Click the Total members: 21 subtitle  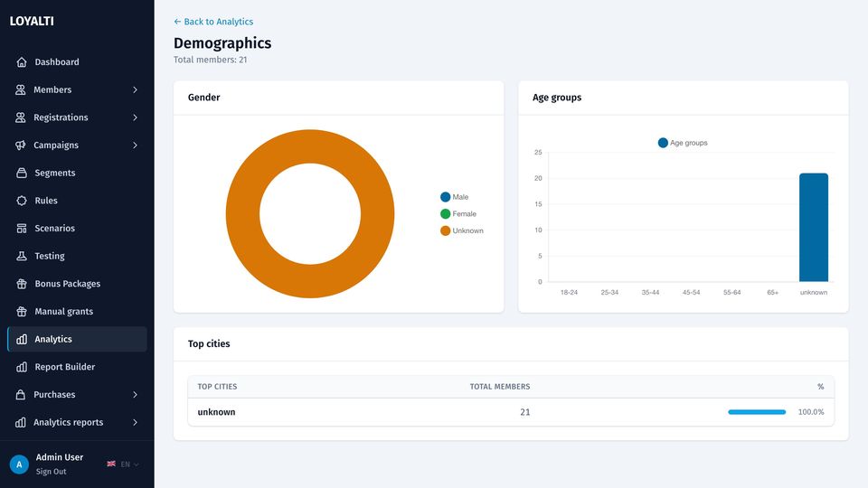[211, 60]
